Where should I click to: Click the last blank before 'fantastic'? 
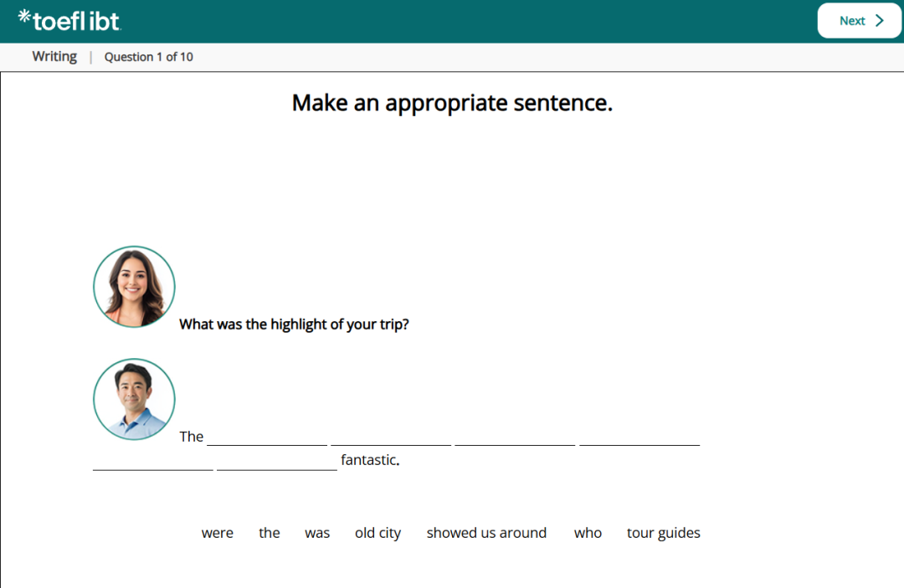point(276,465)
